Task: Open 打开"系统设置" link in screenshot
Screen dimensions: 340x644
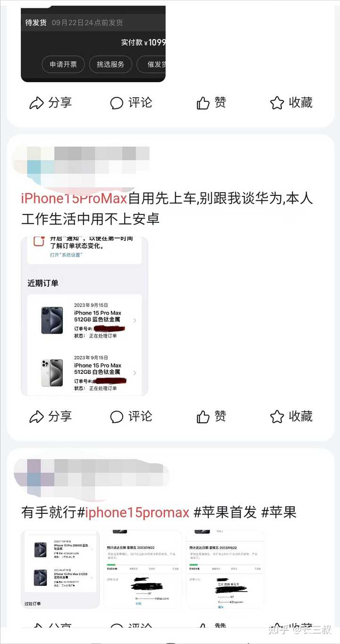Action: pyautogui.click(x=66, y=255)
